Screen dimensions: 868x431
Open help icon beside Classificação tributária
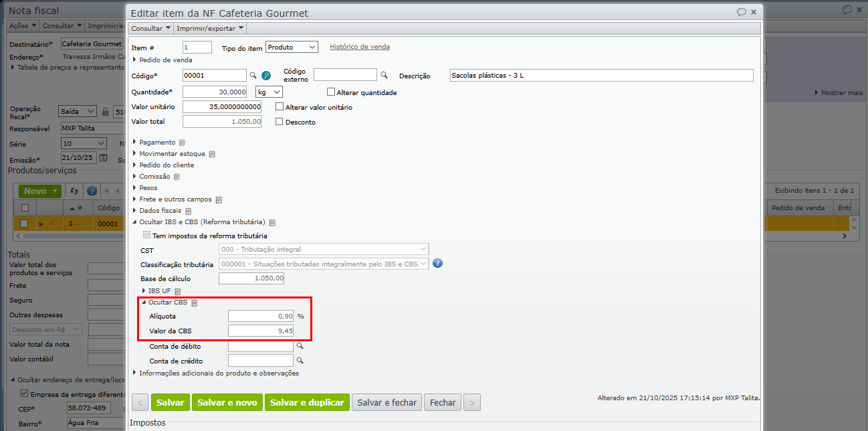(x=438, y=264)
